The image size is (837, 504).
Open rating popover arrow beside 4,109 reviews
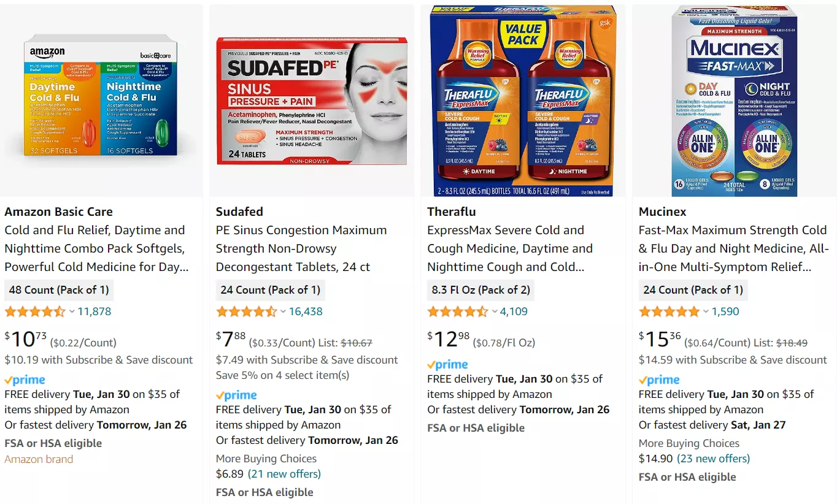click(495, 311)
